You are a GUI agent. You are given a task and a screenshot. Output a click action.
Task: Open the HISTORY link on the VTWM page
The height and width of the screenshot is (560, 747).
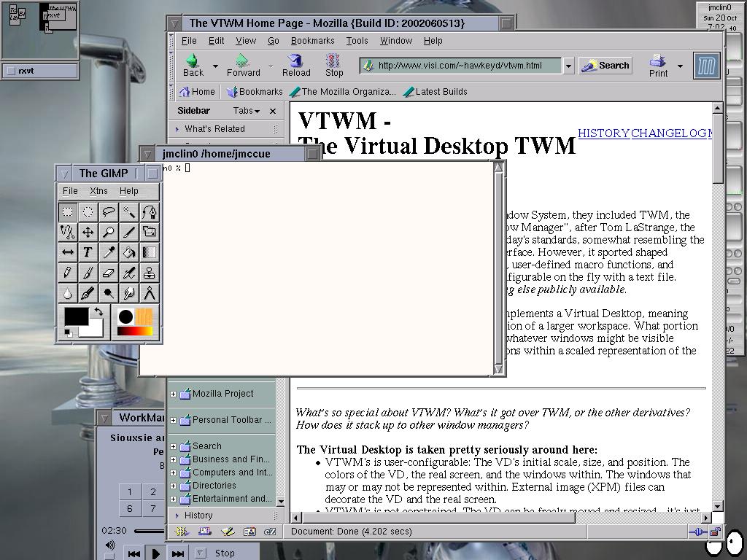coord(603,133)
